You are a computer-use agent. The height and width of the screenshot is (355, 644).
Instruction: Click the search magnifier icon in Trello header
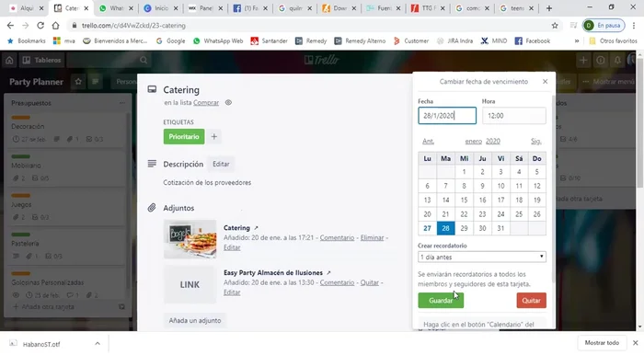point(144,61)
